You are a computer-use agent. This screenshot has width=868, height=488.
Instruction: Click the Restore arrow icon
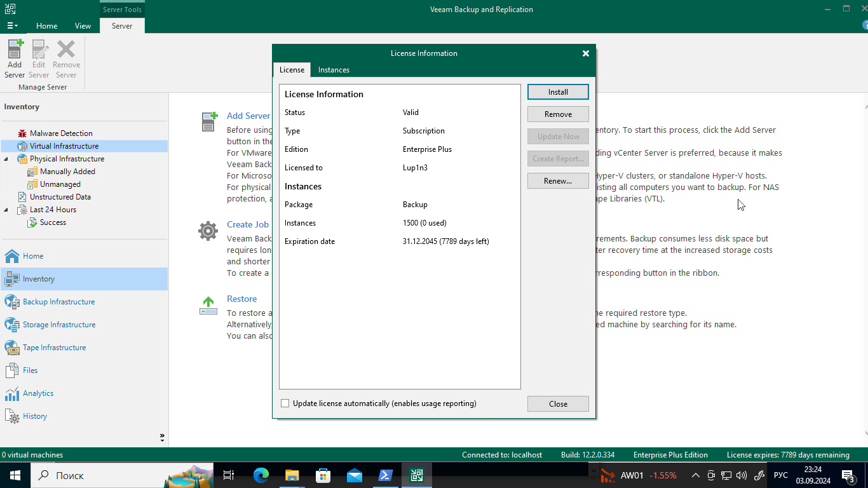click(208, 305)
